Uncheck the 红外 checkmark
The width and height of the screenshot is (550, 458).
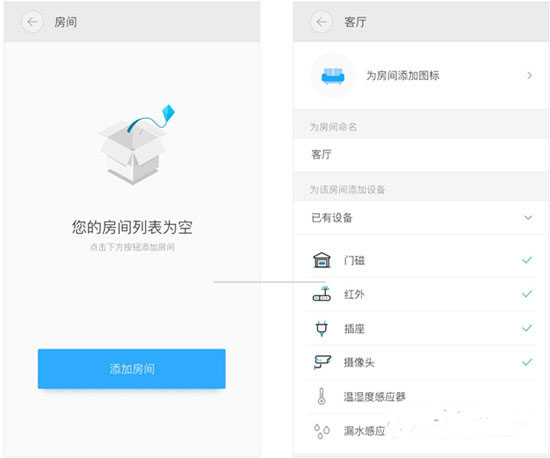pos(527,294)
